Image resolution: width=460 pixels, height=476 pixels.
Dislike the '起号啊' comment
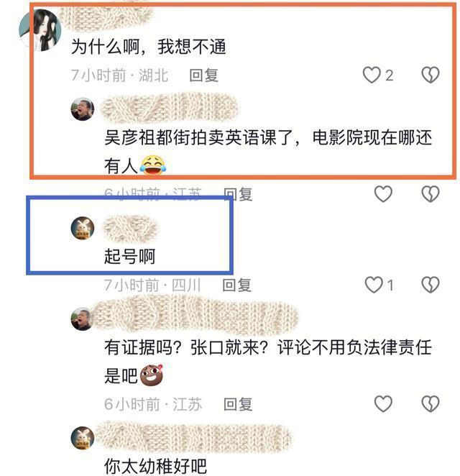pos(431,285)
